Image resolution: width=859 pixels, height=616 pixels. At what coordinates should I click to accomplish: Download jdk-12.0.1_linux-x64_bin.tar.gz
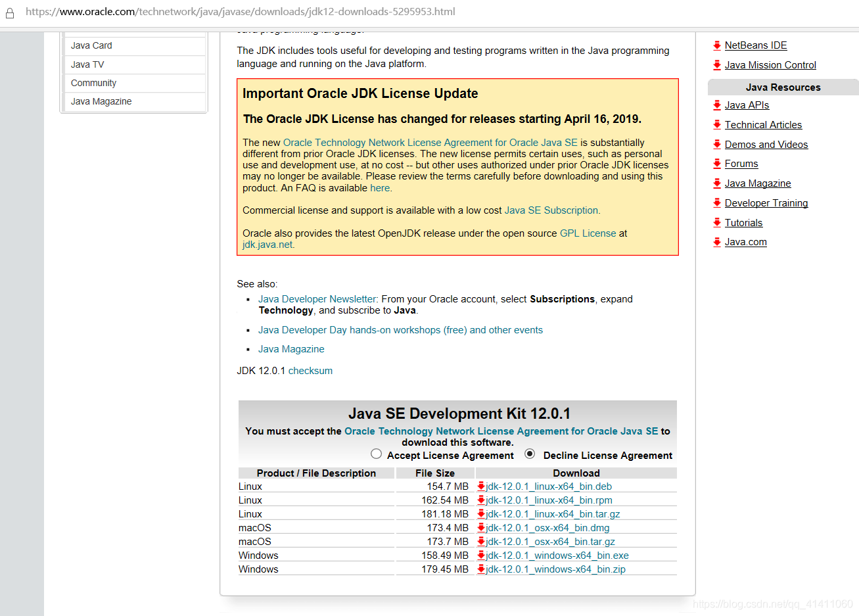tap(553, 514)
